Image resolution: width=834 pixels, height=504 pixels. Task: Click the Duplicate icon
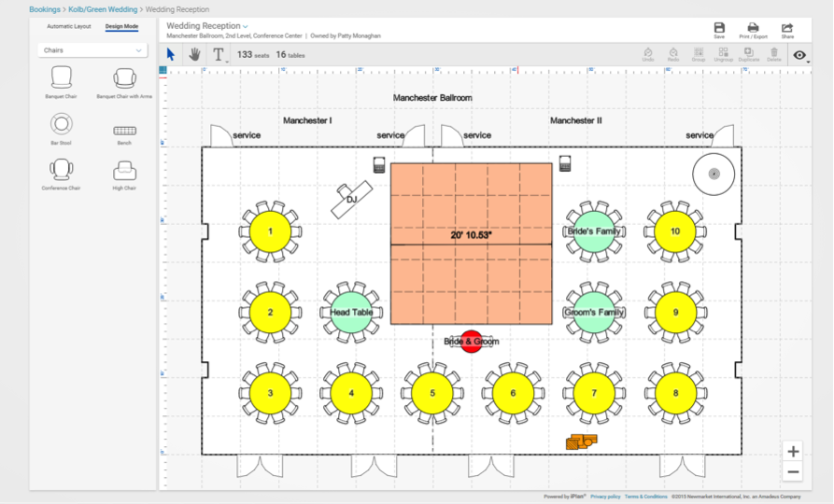click(x=749, y=54)
